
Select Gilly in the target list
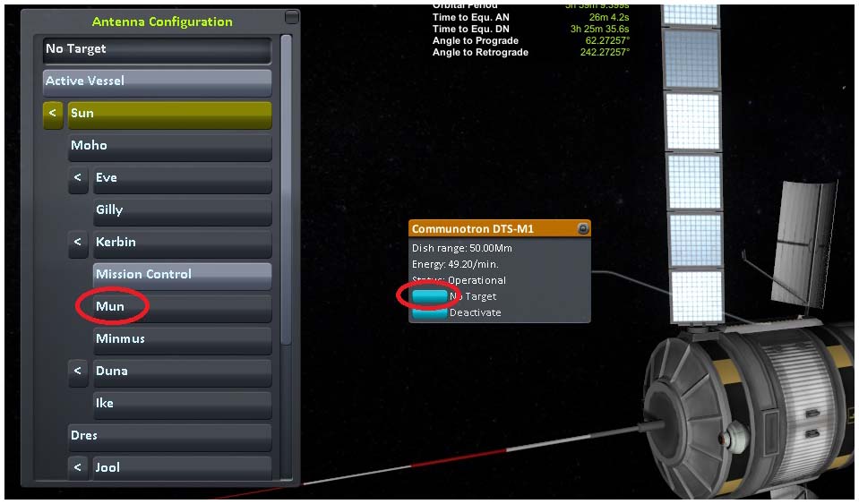182,210
